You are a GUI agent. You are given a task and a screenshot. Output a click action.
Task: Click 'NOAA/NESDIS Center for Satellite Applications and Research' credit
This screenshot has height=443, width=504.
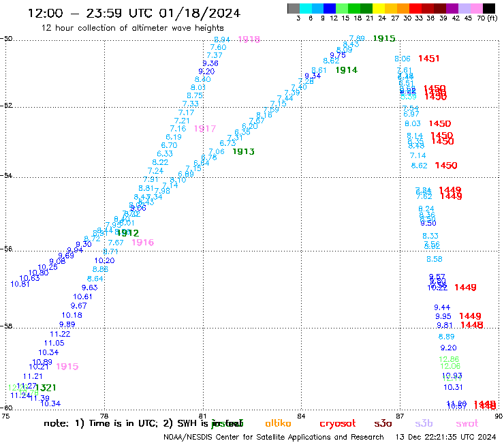[x=274, y=438]
